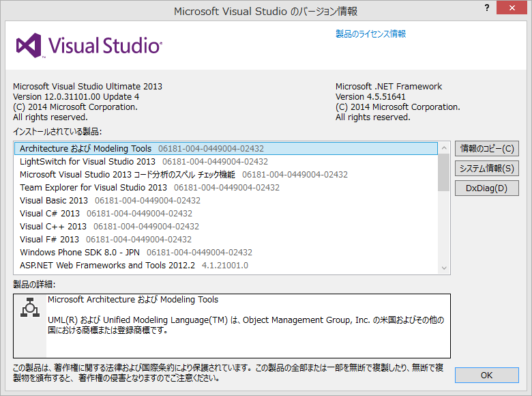The height and width of the screenshot is (396, 532).
Task: Click Microsoft Visual Studio Ultimate 2013 text
Action: tap(87, 86)
